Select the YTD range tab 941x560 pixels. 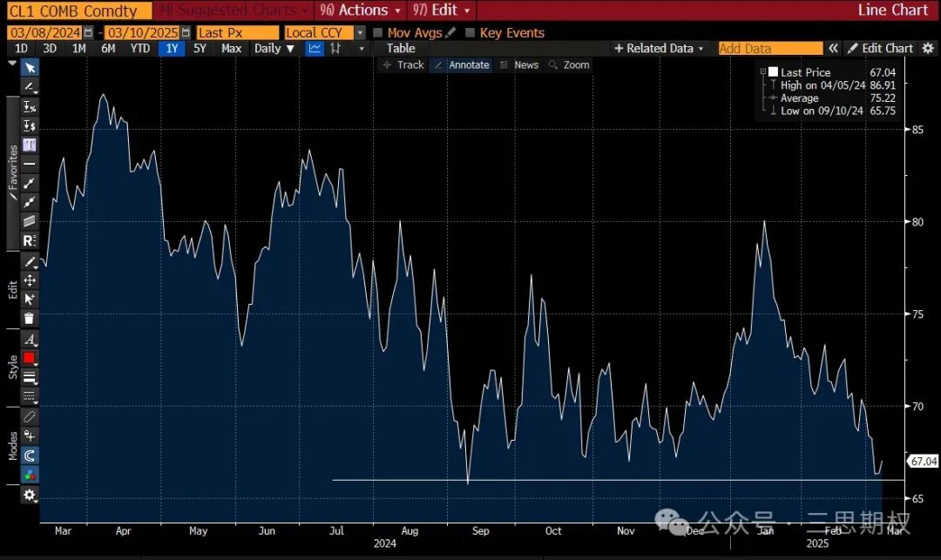tap(140, 49)
